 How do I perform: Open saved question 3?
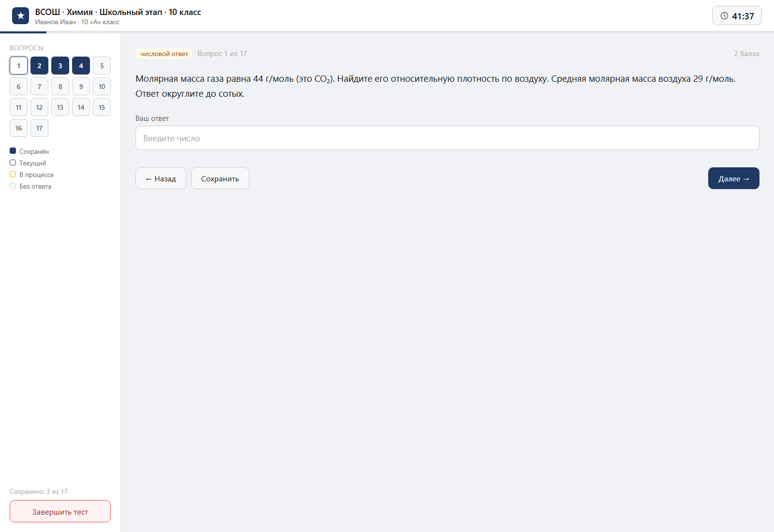pyautogui.click(x=60, y=66)
